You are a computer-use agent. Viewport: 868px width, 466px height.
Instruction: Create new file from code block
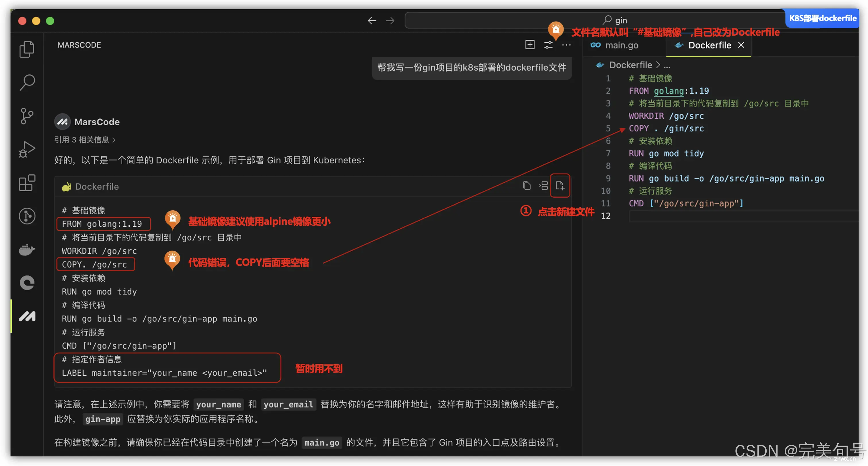tap(560, 186)
